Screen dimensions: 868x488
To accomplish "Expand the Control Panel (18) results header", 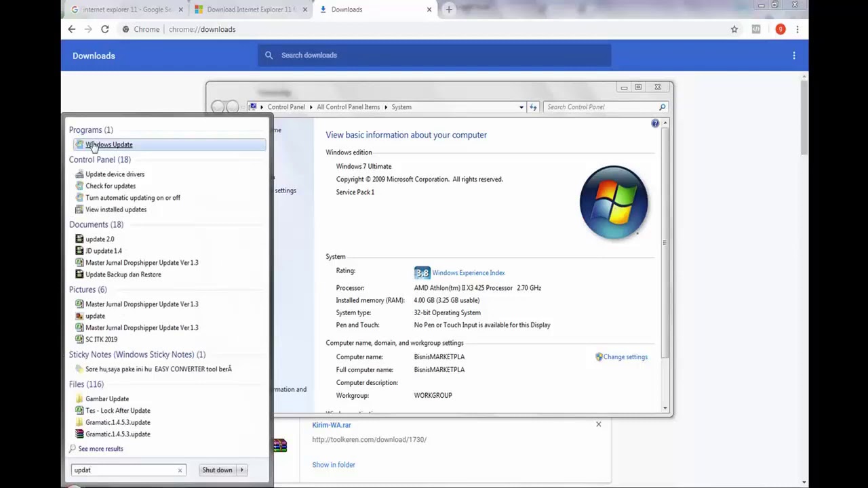I will (x=100, y=159).
